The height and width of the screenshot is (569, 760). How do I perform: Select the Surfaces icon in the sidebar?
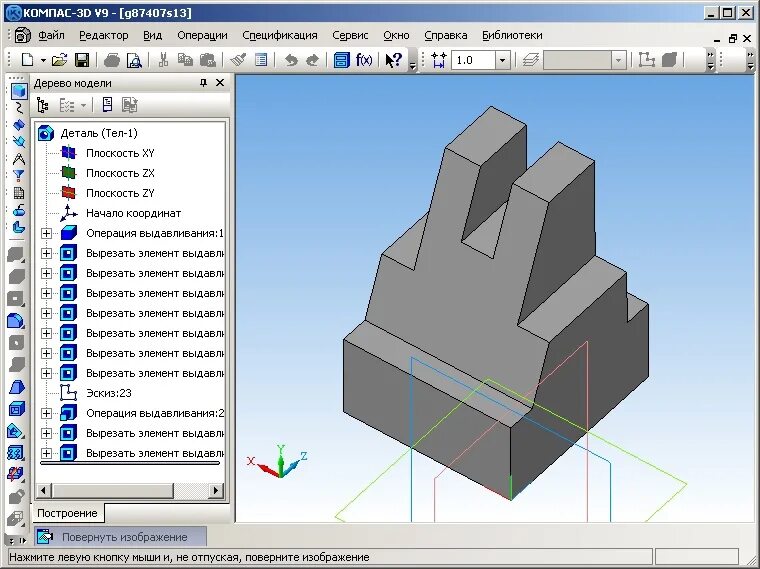click(x=18, y=125)
